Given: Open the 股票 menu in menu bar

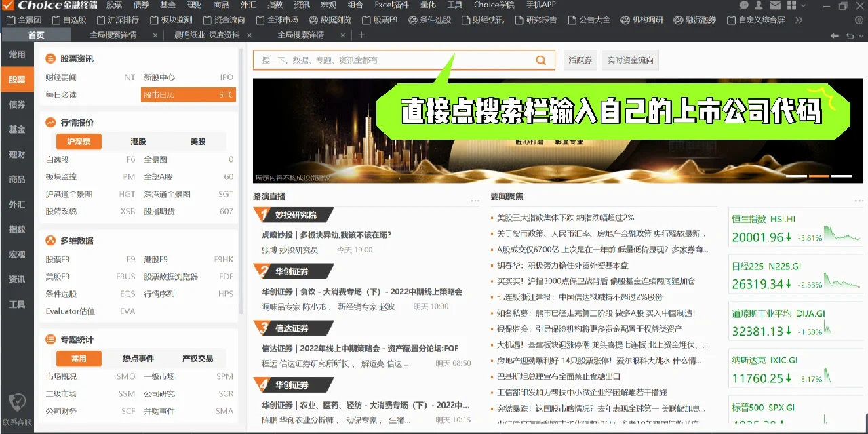Looking at the screenshot, I should pyautogui.click(x=115, y=5).
